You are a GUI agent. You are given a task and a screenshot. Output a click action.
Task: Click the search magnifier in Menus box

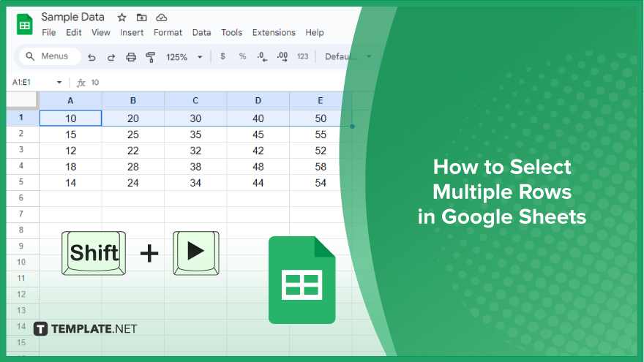tap(30, 56)
